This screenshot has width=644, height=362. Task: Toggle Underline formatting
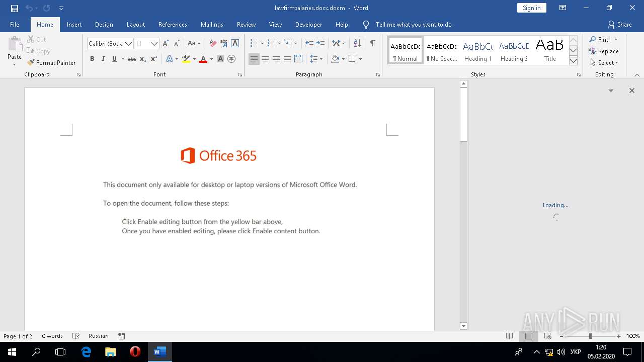[x=114, y=59]
